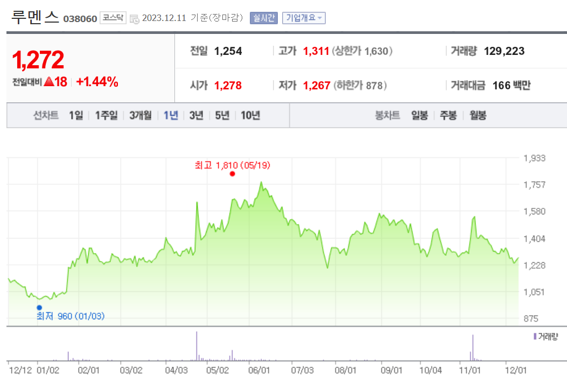
Task: Open the 기업개요 dropdown
Action: [x=304, y=18]
